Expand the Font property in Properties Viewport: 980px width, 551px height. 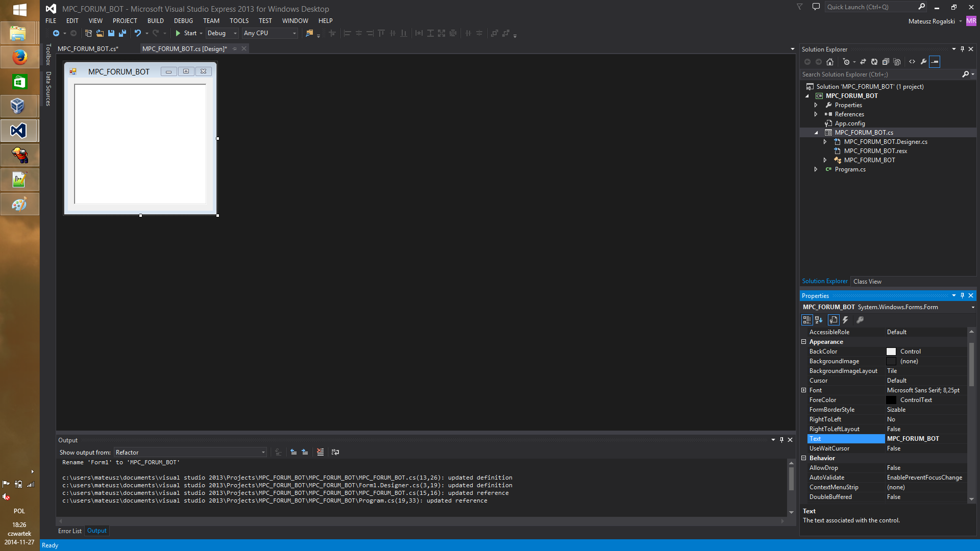(804, 390)
